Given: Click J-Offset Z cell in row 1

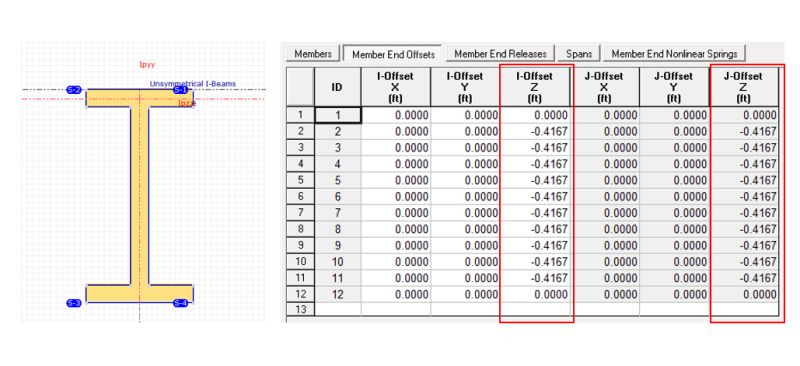Looking at the screenshot, I should click(x=744, y=115).
